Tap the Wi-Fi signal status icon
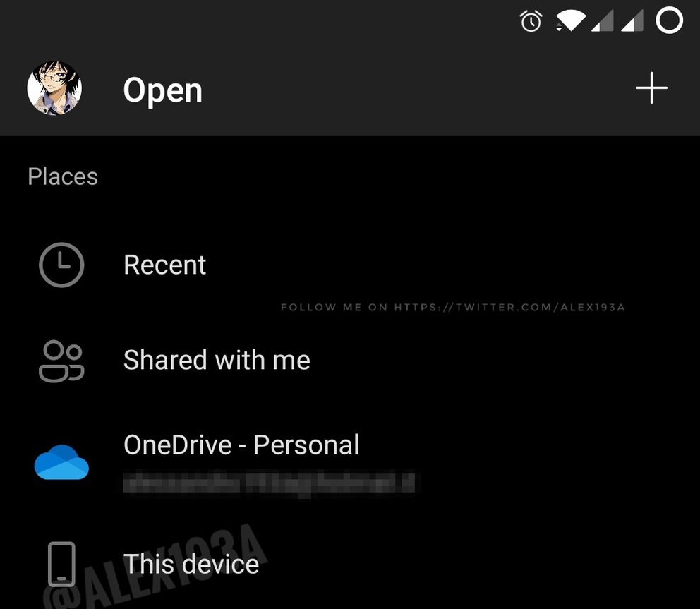The height and width of the screenshot is (609, 700). (x=571, y=21)
